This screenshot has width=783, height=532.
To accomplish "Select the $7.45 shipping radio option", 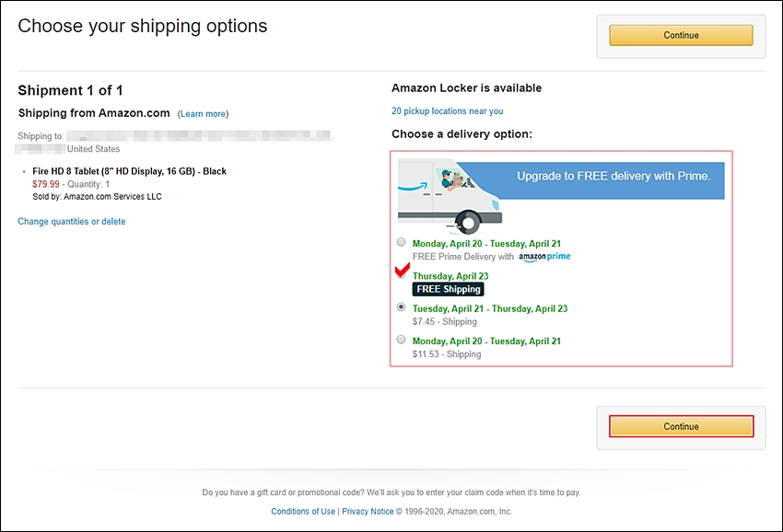I will click(401, 306).
